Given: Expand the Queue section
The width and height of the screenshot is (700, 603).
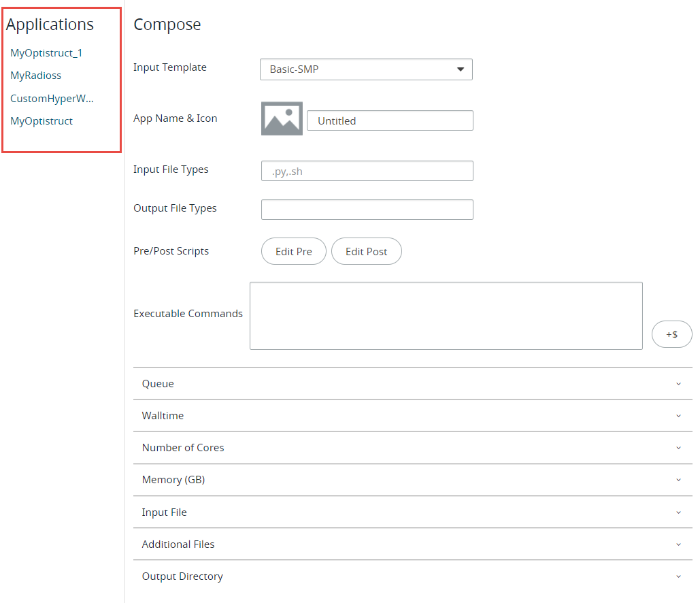Looking at the screenshot, I should (413, 384).
